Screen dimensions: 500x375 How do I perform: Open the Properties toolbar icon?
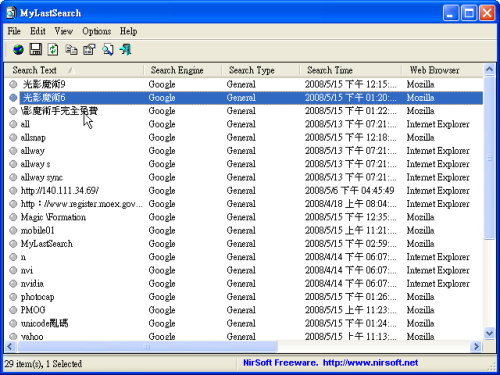89,50
